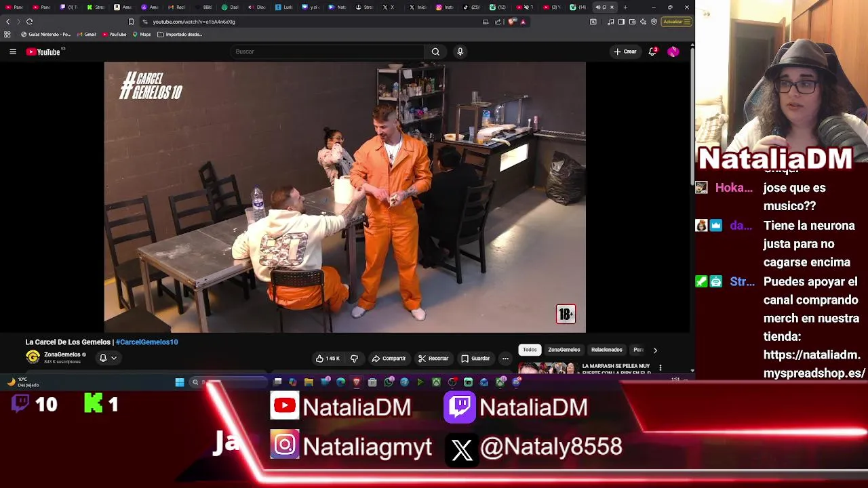Open the pink account avatar menu
The width and height of the screenshot is (868, 488).
(673, 52)
